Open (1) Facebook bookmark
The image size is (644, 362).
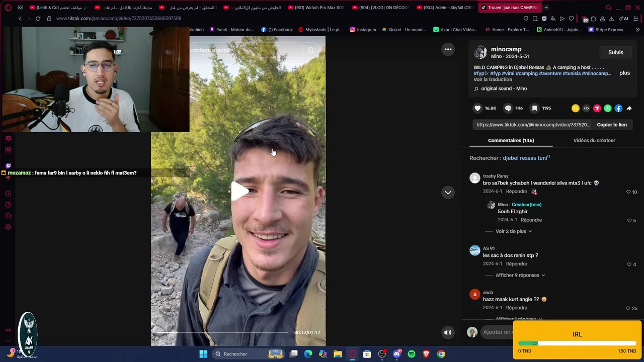[277, 30]
